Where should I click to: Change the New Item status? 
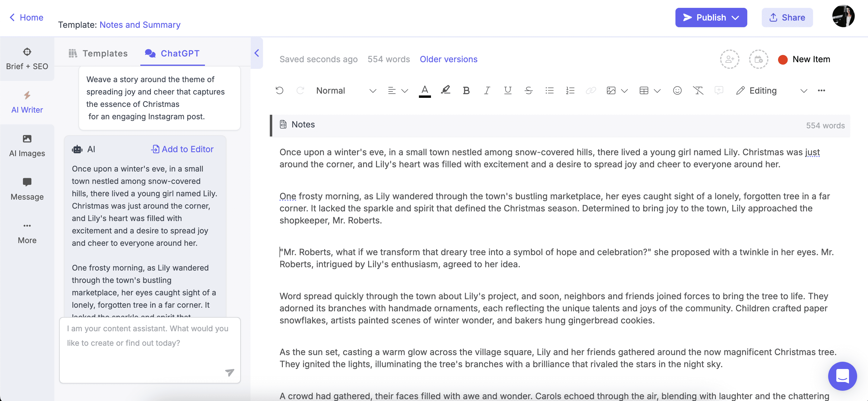pyautogui.click(x=804, y=59)
